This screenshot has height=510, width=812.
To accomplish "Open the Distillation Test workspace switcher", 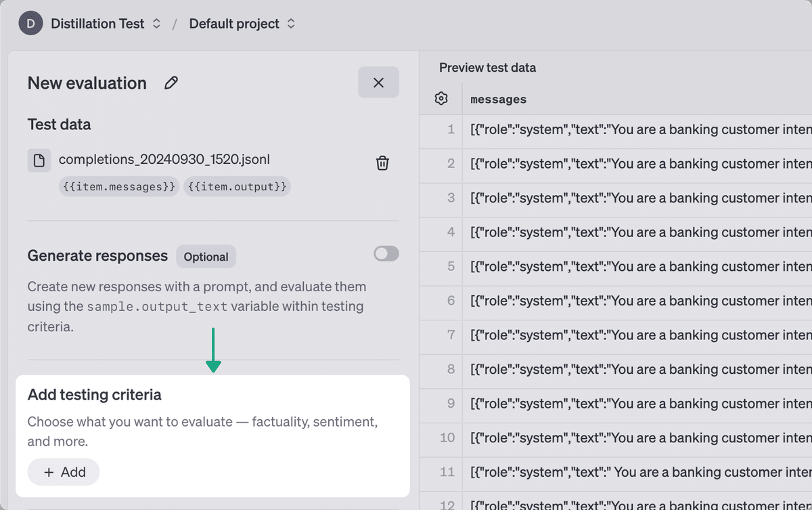I will (x=156, y=23).
